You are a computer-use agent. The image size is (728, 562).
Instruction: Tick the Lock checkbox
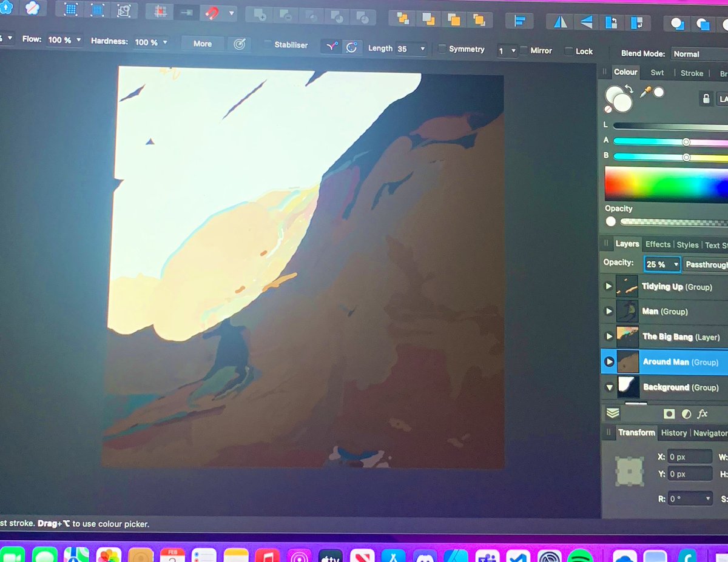(568, 51)
